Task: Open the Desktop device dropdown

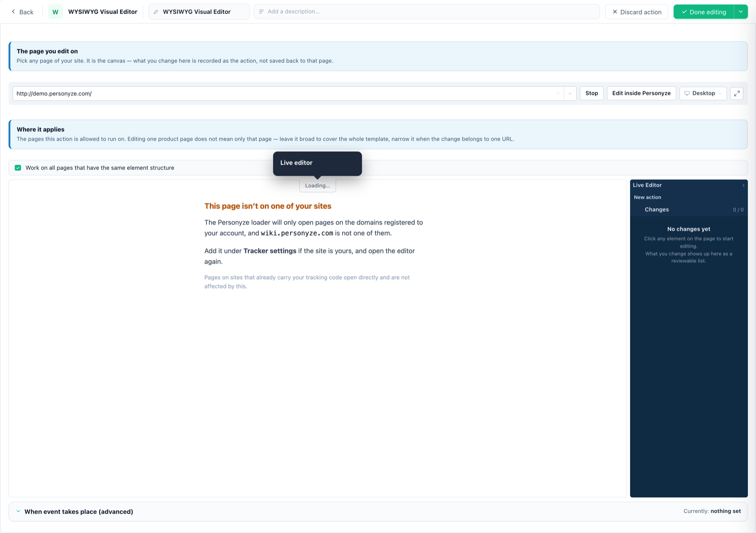Action: pos(703,93)
